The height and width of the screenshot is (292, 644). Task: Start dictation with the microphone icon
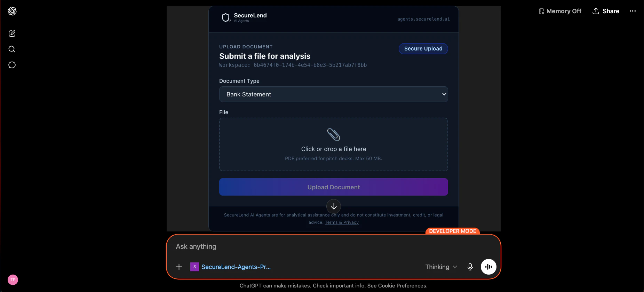470,267
